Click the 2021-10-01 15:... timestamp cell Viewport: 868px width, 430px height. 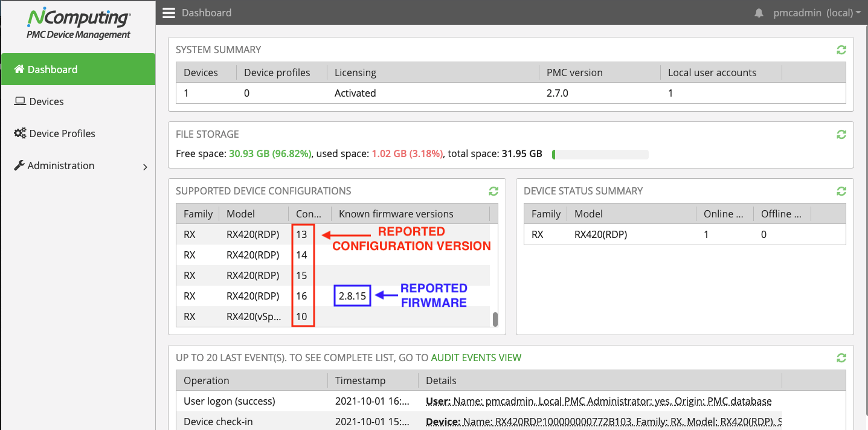(373, 422)
